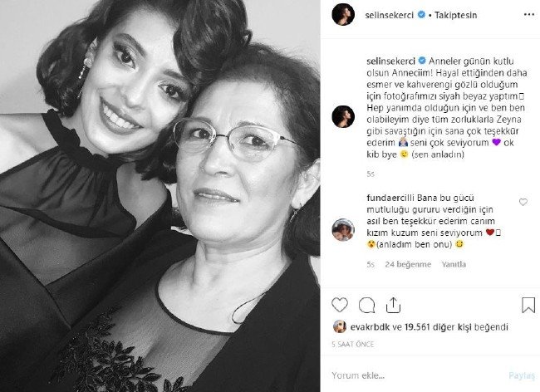View the 24 beğenme comment likes
This screenshot has height=392, width=540.
click(x=408, y=264)
